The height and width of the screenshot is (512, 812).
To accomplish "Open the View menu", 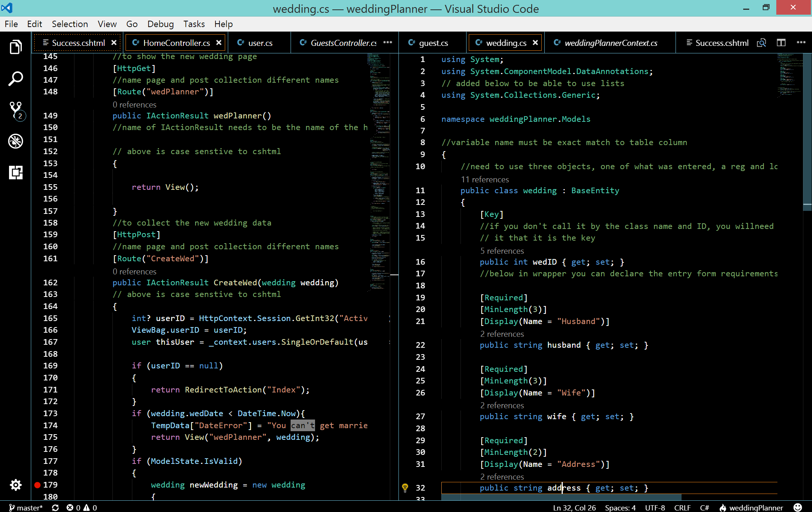I will click(x=107, y=24).
